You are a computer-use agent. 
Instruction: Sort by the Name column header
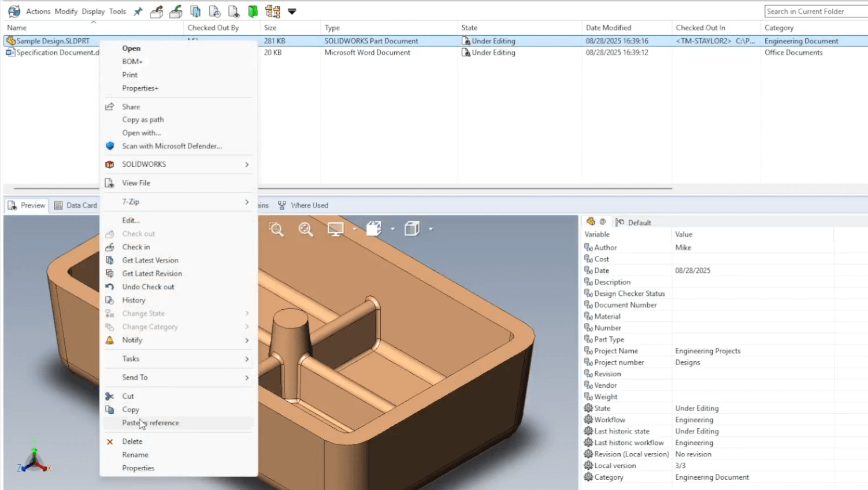93,28
